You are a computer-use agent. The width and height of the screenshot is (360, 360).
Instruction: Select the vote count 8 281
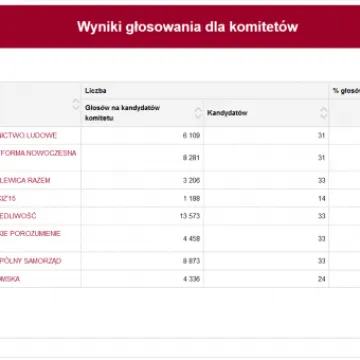coord(191,157)
